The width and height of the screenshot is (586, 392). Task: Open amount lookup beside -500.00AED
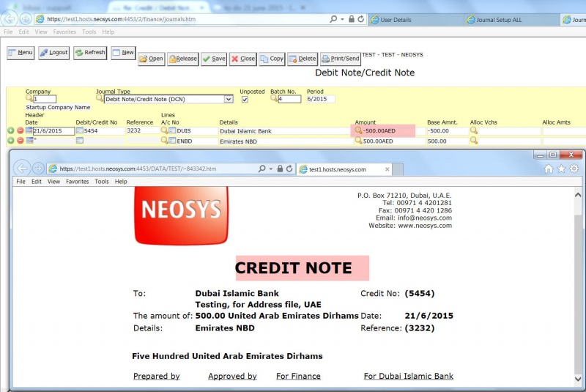pyautogui.click(x=358, y=130)
